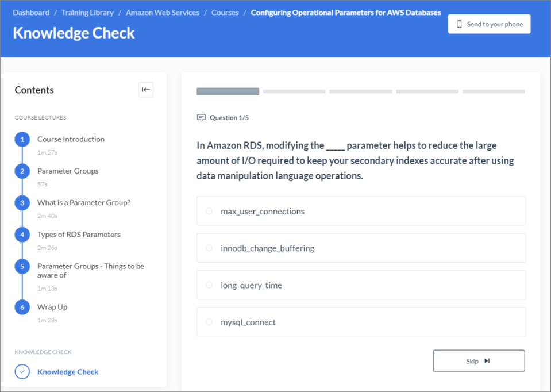The width and height of the screenshot is (551, 392).
Task: Click the first progress bar segment
Action: 228,91
